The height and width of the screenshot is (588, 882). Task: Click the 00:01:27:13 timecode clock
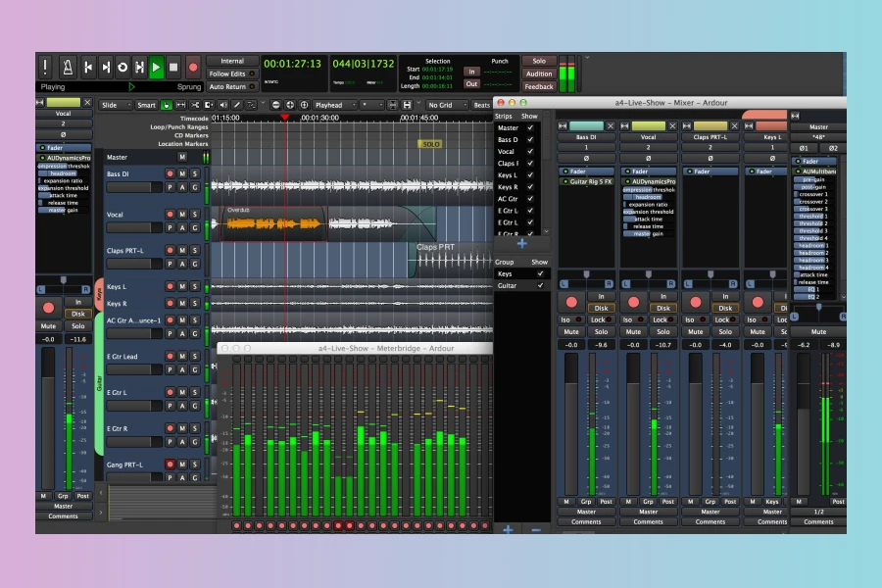[292, 64]
